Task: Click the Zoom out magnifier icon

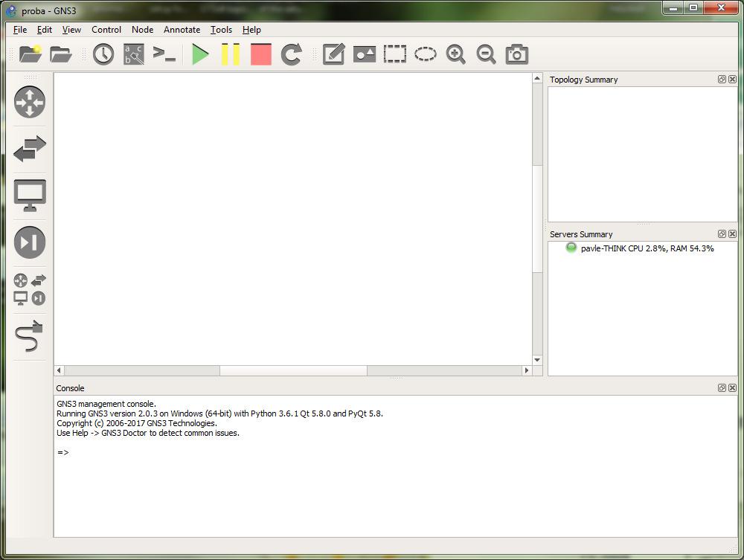Action: (x=486, y=54)
